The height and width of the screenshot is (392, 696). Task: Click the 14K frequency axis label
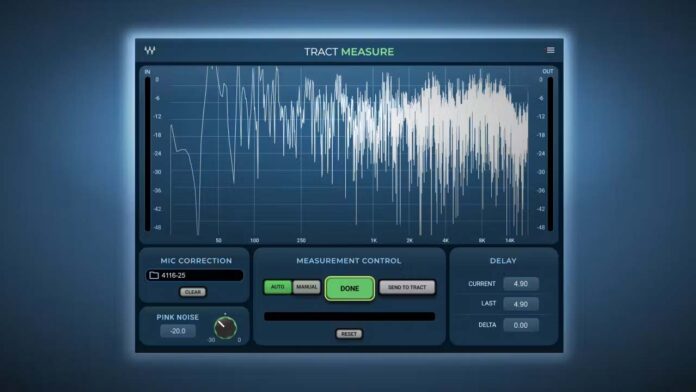(510, 241)
